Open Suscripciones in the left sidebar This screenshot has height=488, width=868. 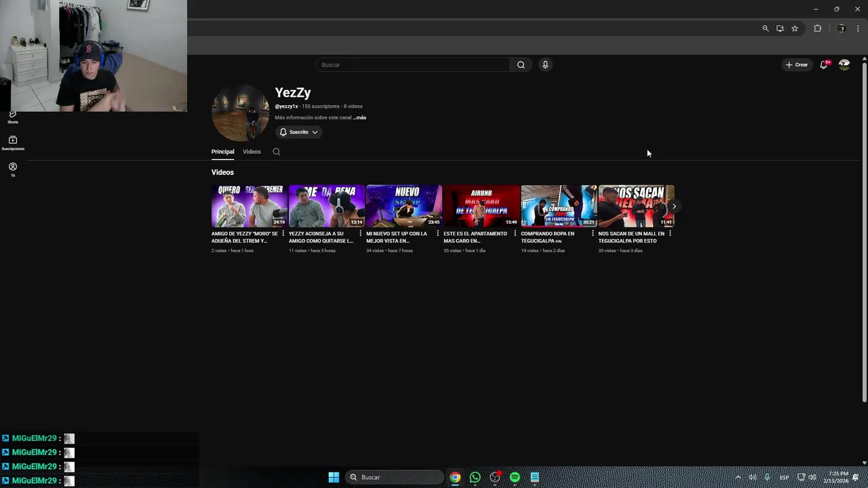(x=12, y=143)
